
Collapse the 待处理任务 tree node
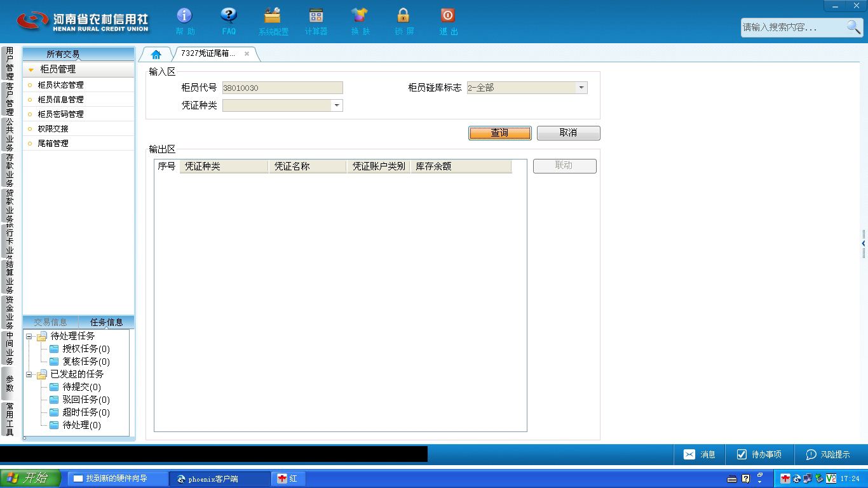(x=29, y=336)
